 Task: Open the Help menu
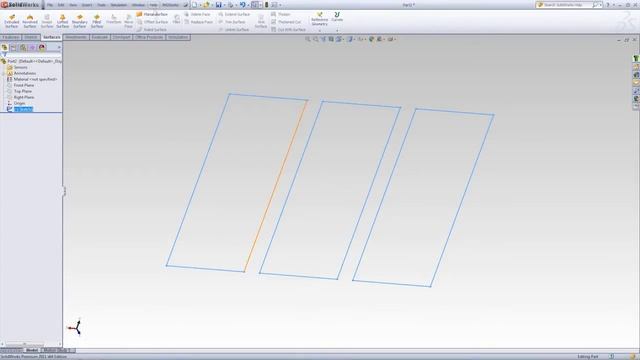point(153,5)
